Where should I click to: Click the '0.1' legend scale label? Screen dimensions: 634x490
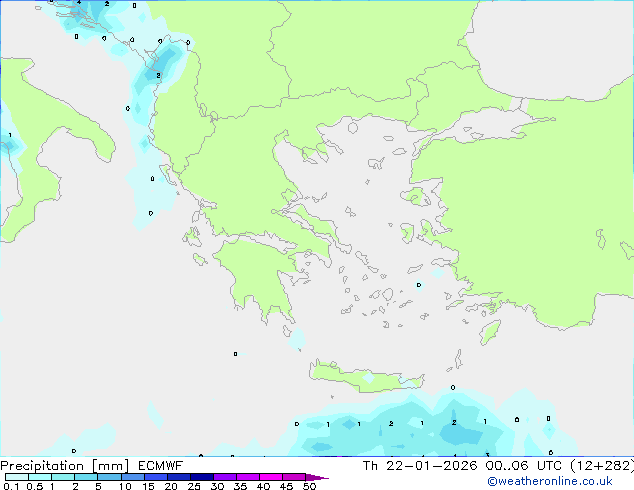pyautogui.click(x=11, y=486)
